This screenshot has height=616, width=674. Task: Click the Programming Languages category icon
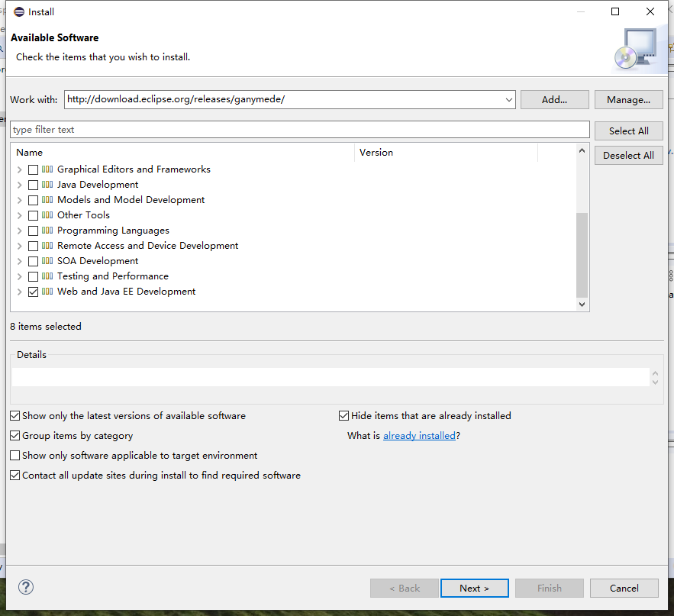point(47,231)
